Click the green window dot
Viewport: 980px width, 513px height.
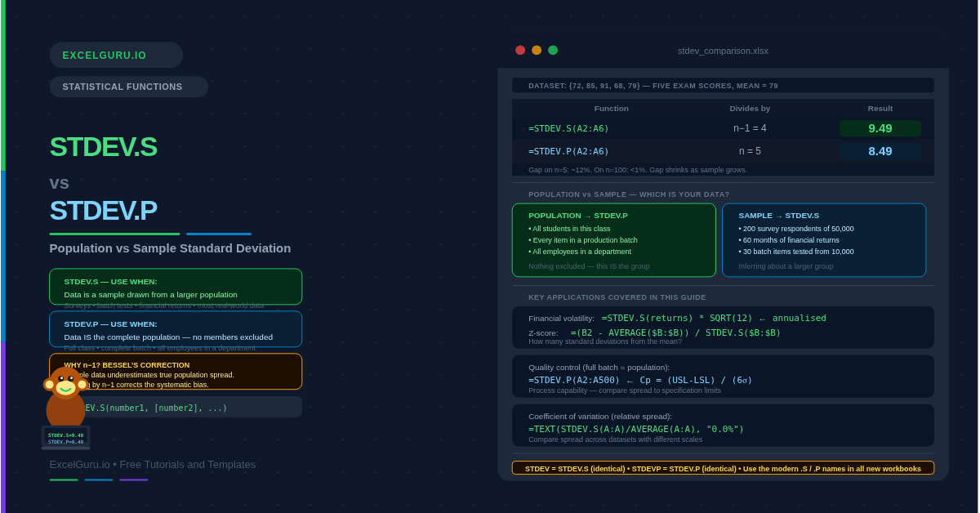click(553, 50)
